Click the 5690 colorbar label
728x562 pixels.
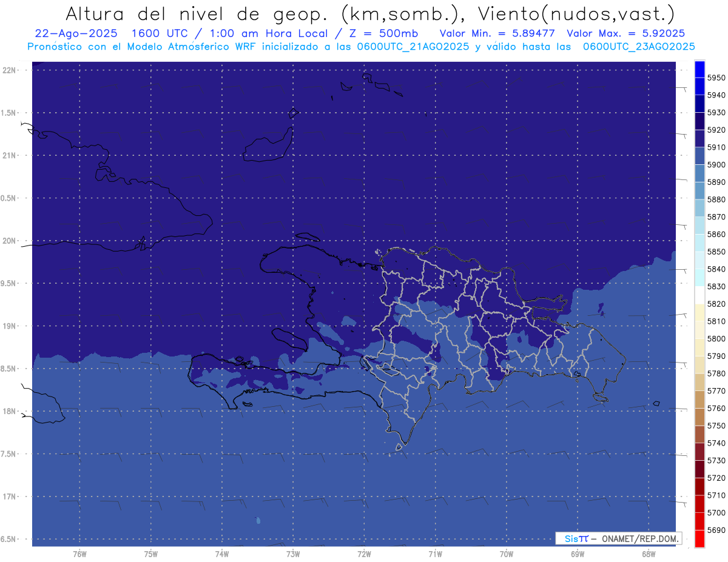716,530
